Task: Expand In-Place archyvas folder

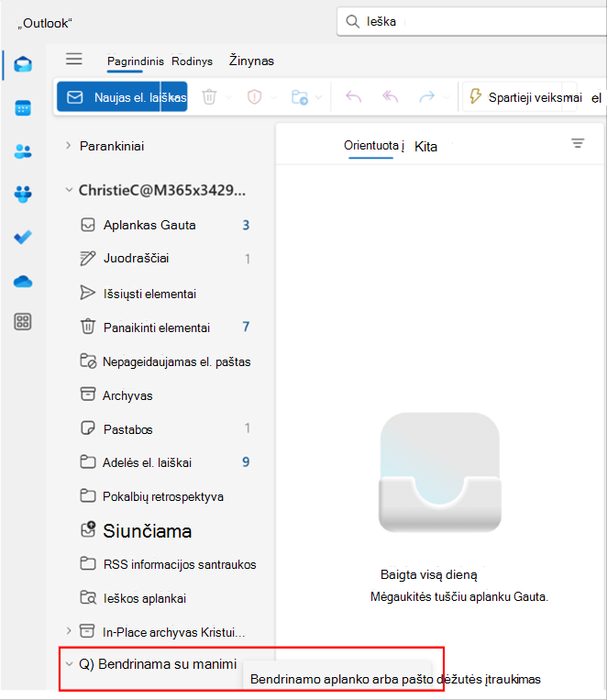Action: coord(68,631)
